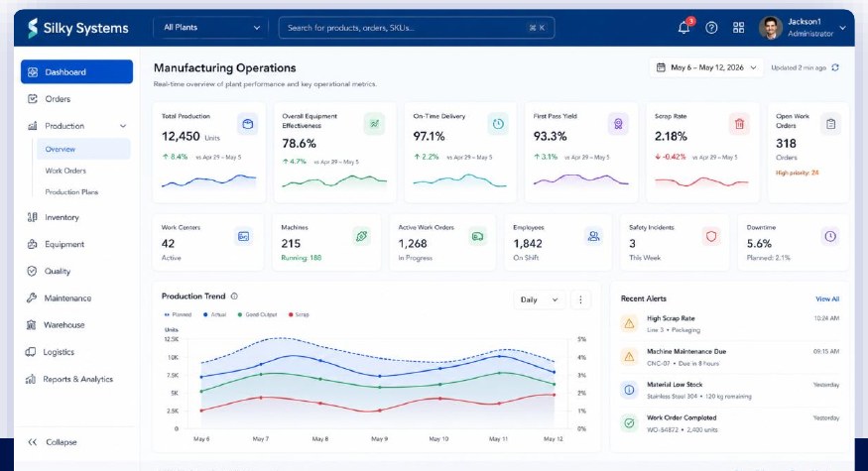Select the Overview submenu item
The height and width of the screenshot is (471, 868).
[83, 149]
